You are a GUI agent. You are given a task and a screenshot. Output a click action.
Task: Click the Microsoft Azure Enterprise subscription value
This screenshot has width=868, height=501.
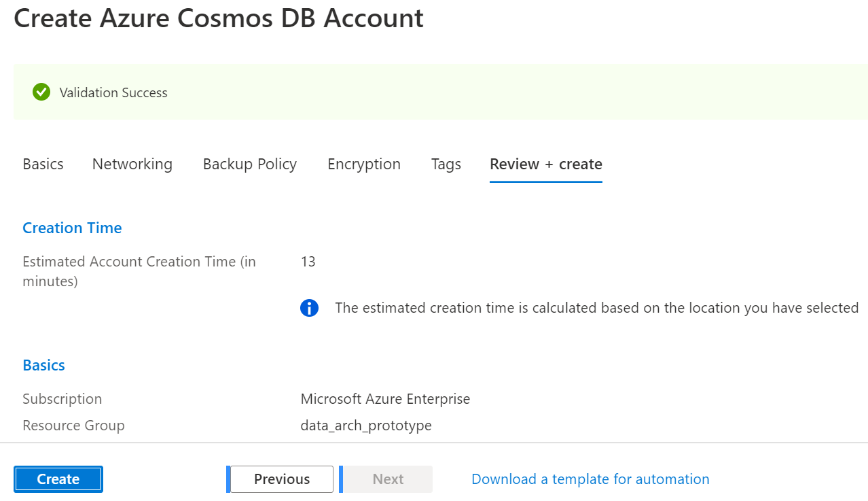385,399
